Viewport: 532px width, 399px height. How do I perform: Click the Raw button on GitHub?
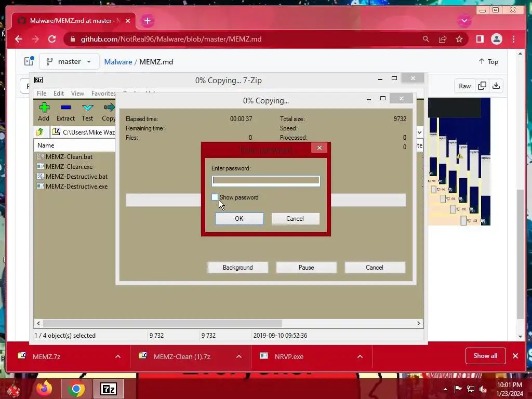464,86
